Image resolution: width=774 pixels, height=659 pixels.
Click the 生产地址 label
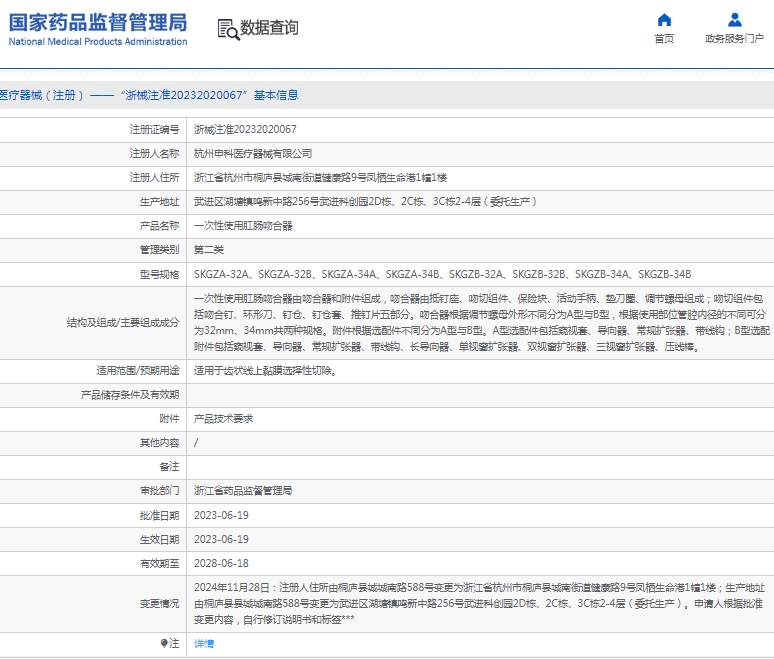pyautogui.click(x=159, y=201)
